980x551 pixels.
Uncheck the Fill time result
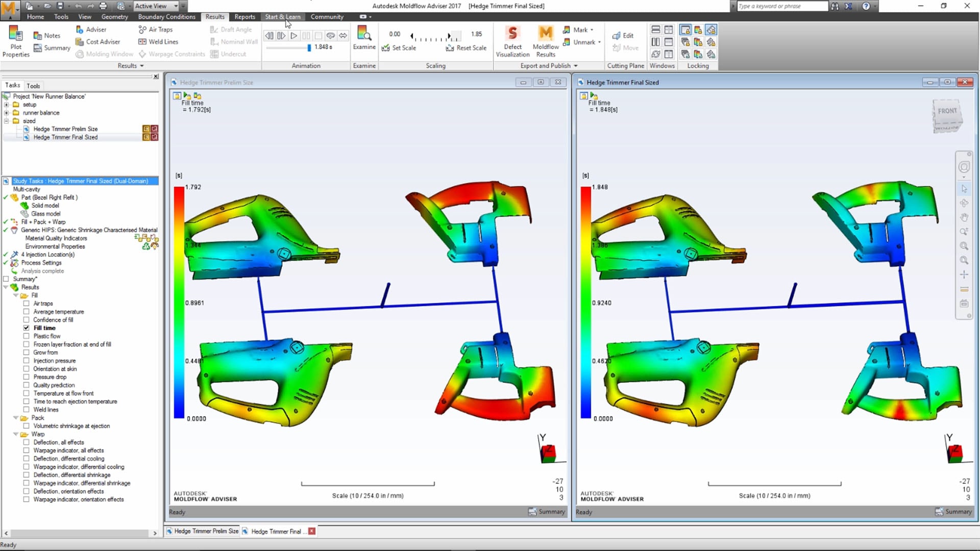26,328
